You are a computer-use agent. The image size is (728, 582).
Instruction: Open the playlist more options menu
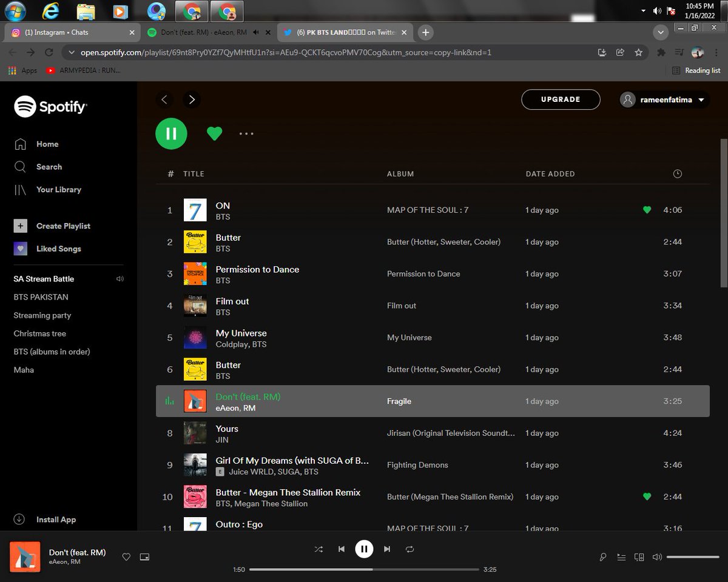246,133
